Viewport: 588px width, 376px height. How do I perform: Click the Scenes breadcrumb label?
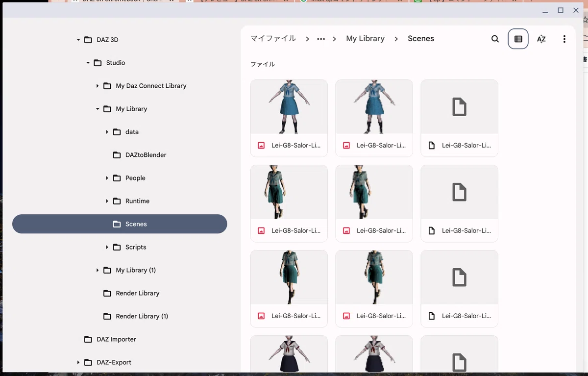tap(421, 39)
